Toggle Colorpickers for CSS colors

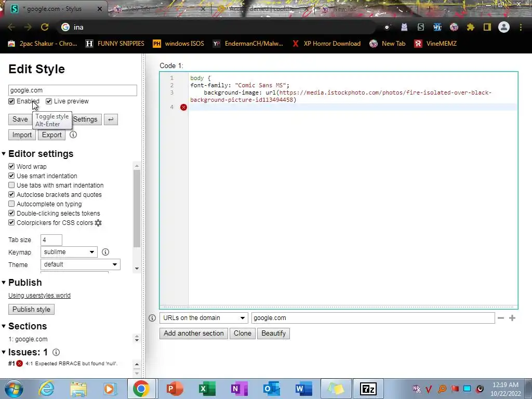(11, 222)
